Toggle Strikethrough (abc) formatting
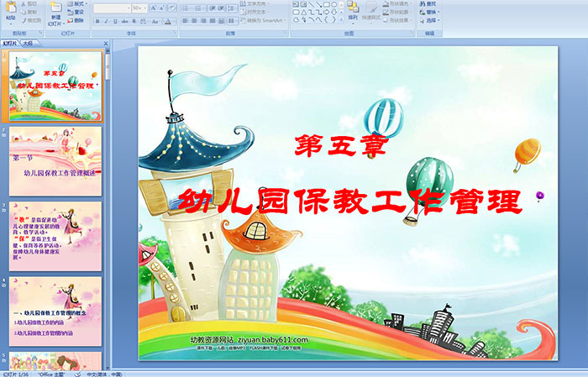The image size is (588, 377). [x=124, y=21]
